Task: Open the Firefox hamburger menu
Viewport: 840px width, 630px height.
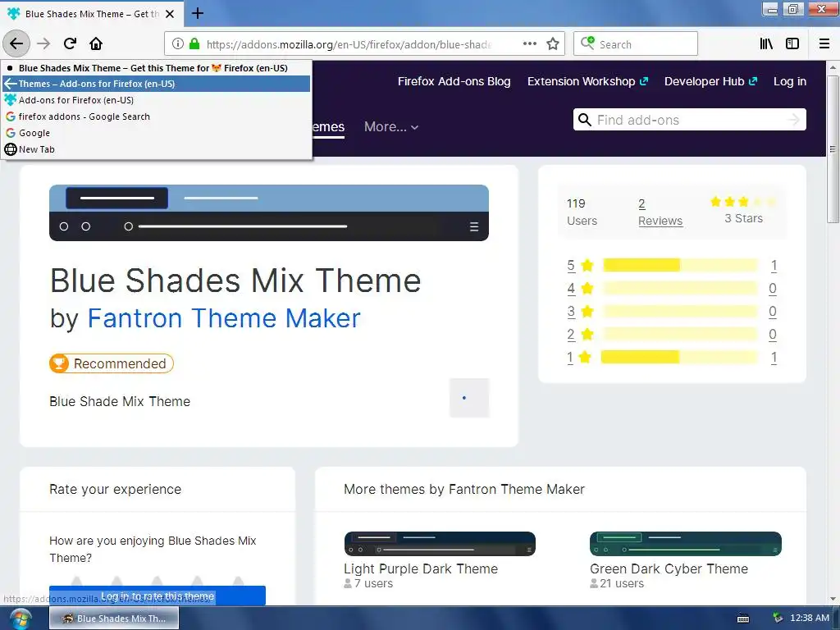Action: (x=824, y=44)
